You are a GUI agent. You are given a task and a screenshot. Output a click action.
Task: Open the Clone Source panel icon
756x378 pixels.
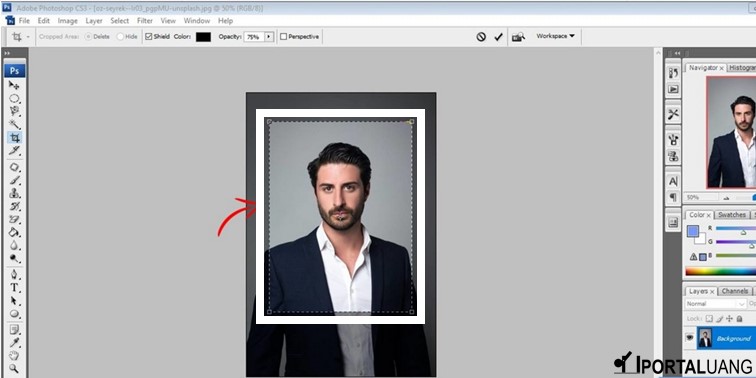click(673, 156)
